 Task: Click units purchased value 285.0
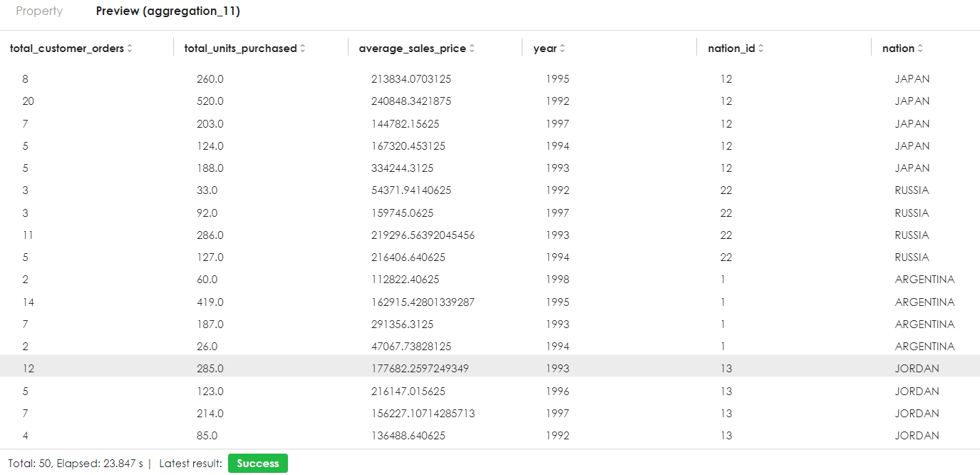(x=210, y=369)
